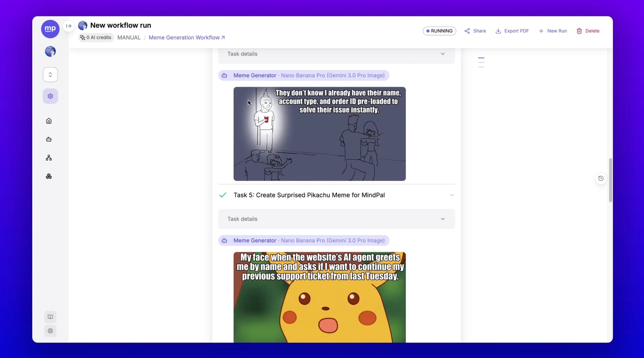The width and height of the screenshot is (644, 358).
Task: Start a New Run
Action: (553, 31)
